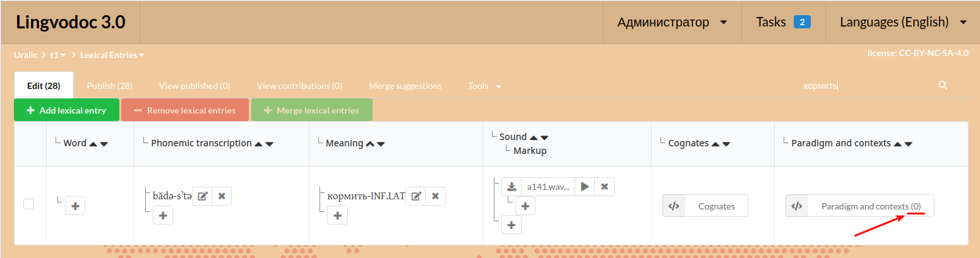Play the a141.wav sound

coord(585,187)
